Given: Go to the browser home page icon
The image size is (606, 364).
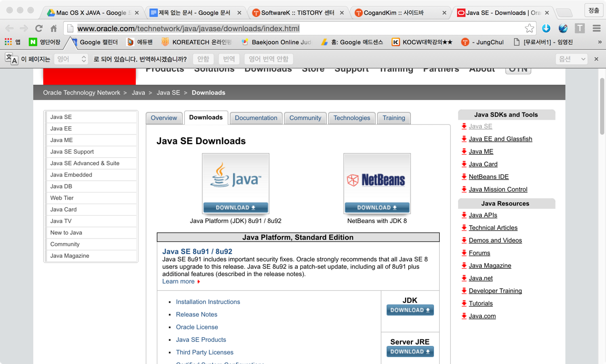Looking at the screenshot, I should tap(54, 28).
